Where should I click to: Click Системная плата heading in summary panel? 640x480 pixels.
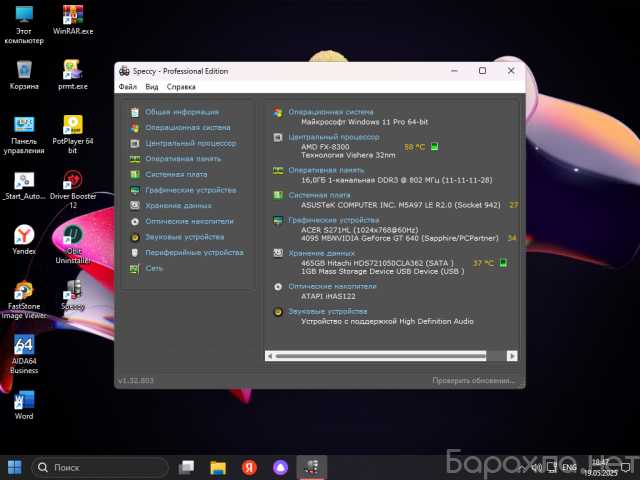319,195
